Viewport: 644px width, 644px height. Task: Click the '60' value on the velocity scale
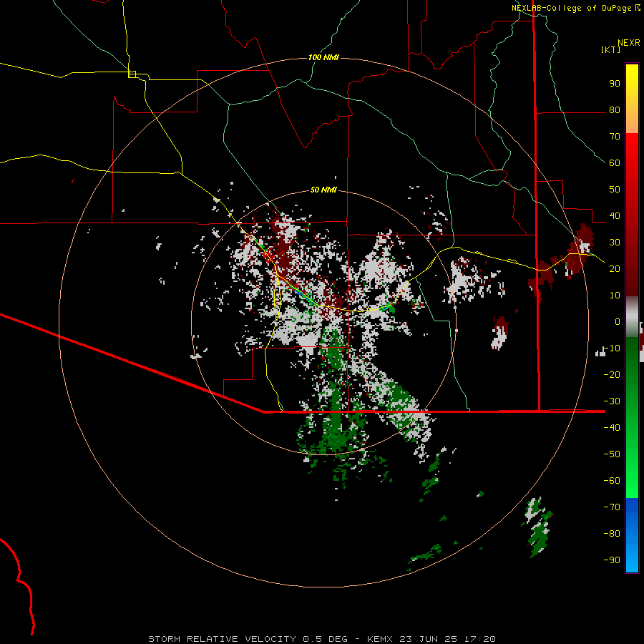click(x=615, y=162)
